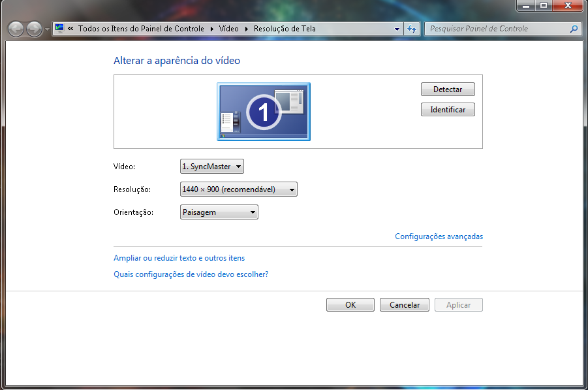The width and height of the screenshot is (588, 390).
Task: Click the Control Panel icon in address bar
Action: pyautogui.click(x=59, y=28)
